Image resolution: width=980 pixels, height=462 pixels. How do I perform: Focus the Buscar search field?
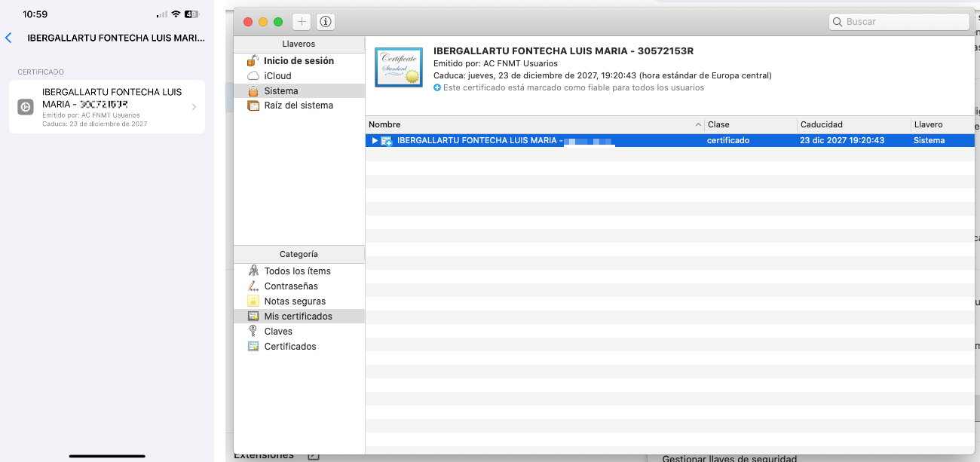[x=899, y=22]
